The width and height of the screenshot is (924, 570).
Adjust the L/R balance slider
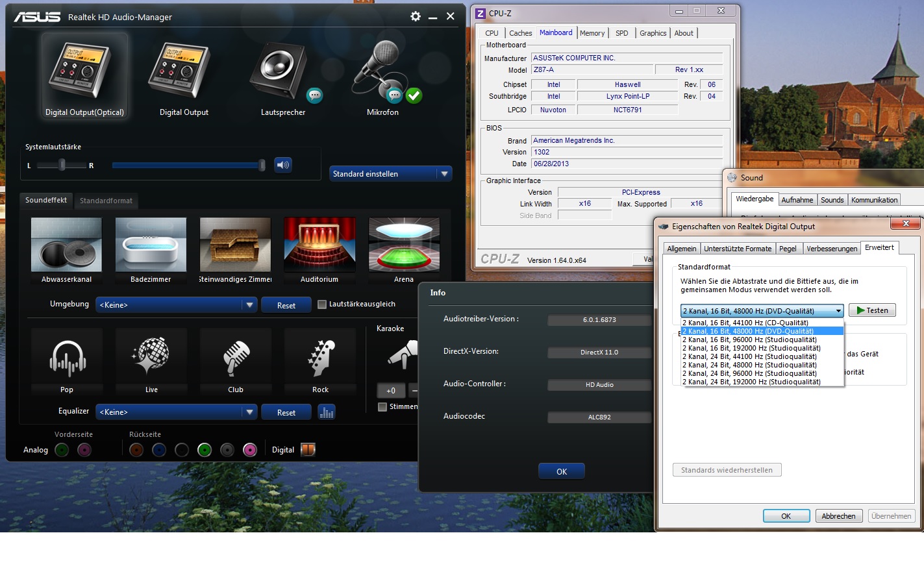pyautogui.click(x=62, y=165)
